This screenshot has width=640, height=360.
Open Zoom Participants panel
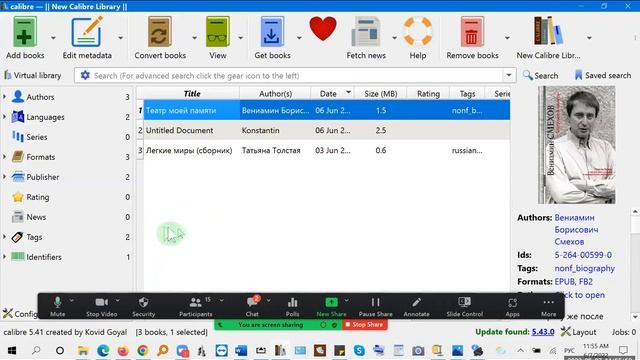(x=196, y=306)
